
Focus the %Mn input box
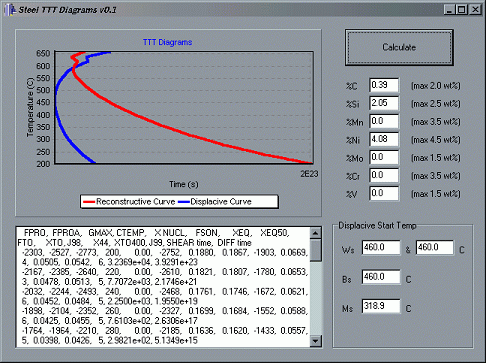pyautogui.click(x=384, y=121)
